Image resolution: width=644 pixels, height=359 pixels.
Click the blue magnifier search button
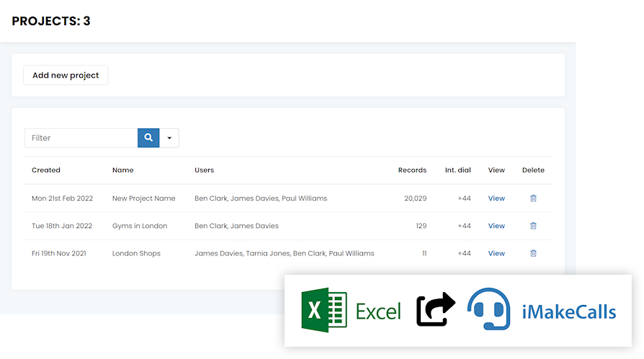(x=148, y=138)
